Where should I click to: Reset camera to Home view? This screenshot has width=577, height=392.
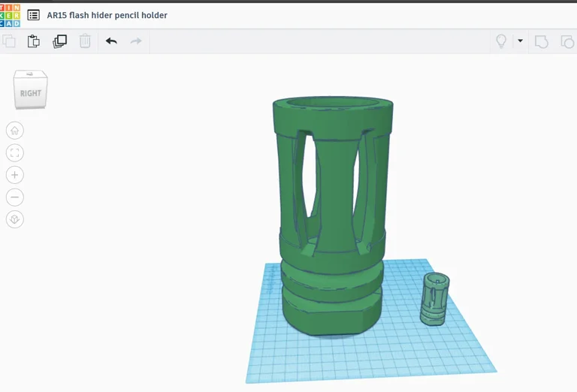click(14, 131)
